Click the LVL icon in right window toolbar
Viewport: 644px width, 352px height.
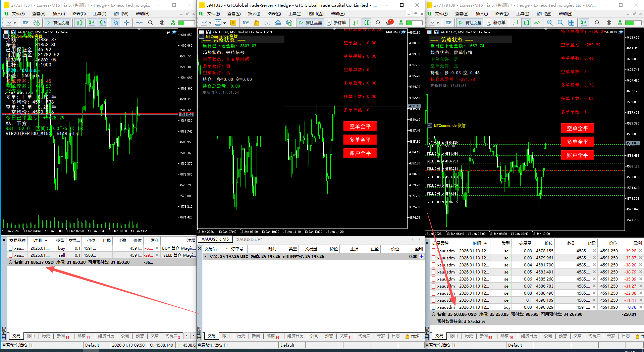620,23
